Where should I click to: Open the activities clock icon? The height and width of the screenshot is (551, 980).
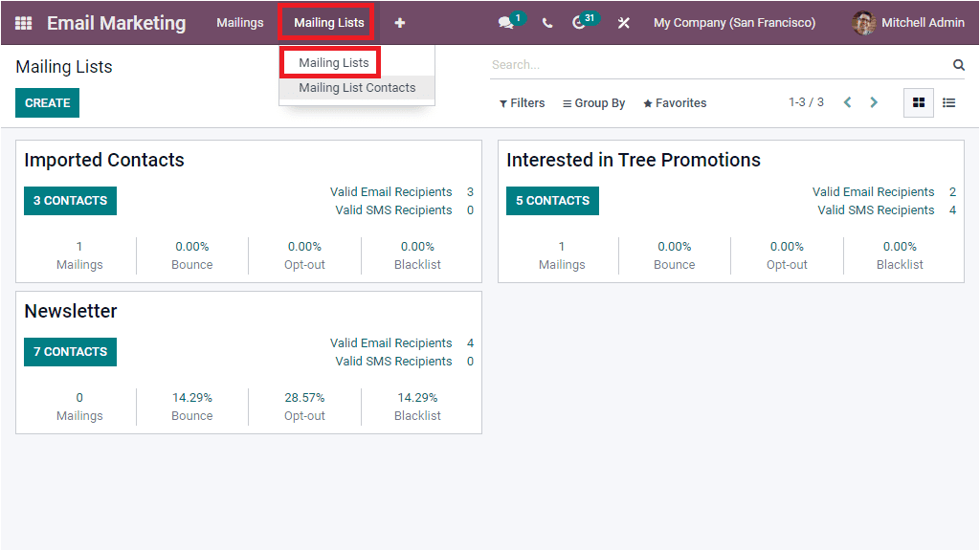[x=578, y=21]
